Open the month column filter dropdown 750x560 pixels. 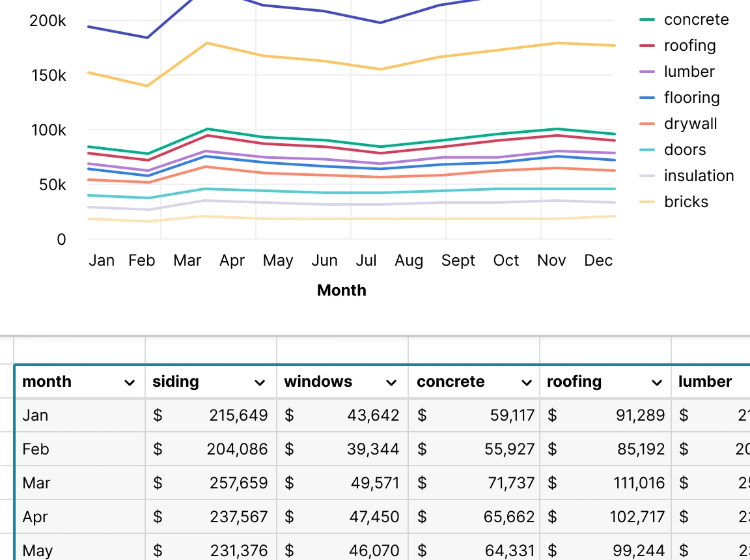131,382
